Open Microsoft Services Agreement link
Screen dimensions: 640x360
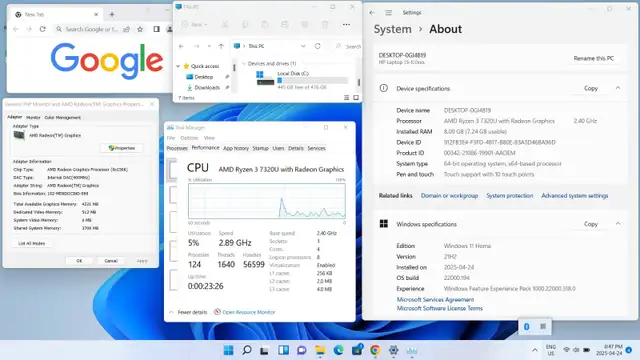coord(435,300)
